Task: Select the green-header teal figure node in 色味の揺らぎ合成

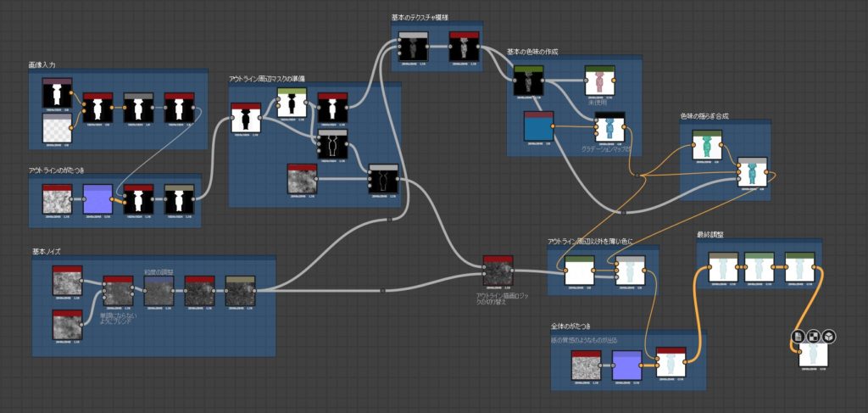Action: (x=706, y=145)
